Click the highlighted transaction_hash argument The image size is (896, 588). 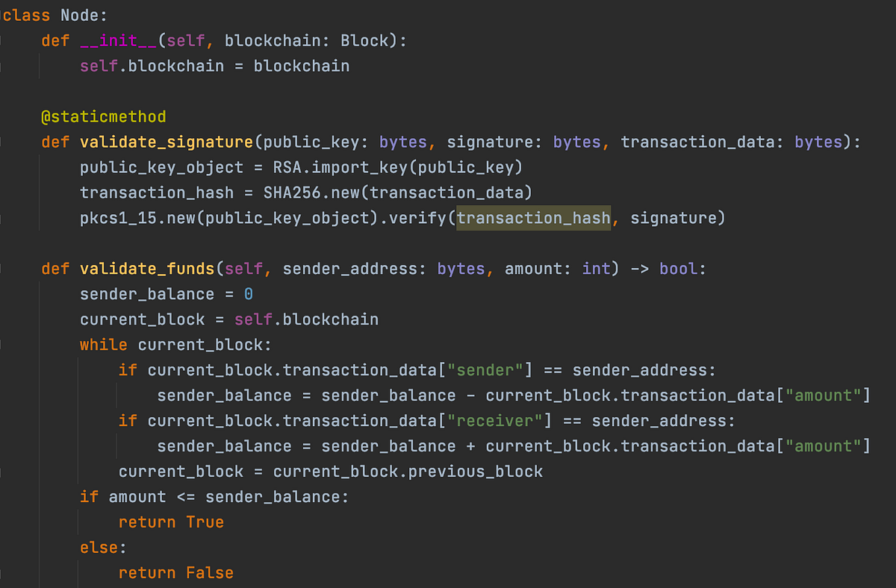click(x=534, y=218)
